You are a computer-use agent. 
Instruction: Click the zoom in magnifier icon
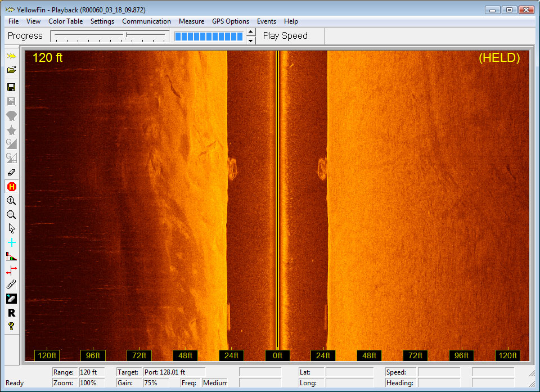pos(11,200)
